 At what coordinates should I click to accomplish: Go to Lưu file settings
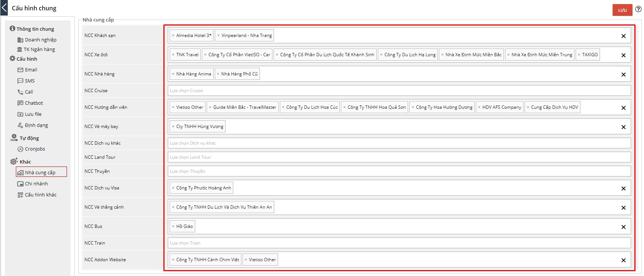[x=29, y=114]
